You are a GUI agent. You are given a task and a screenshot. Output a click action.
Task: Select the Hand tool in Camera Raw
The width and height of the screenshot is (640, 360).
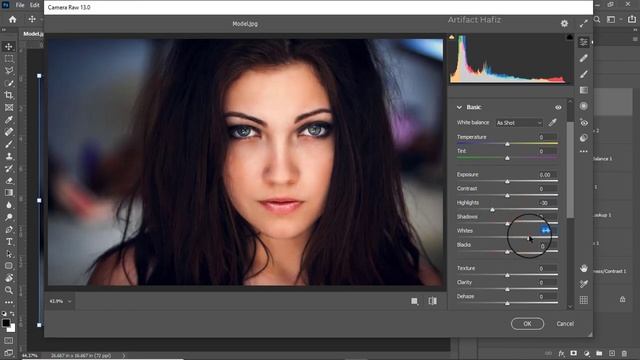point(584,268)
